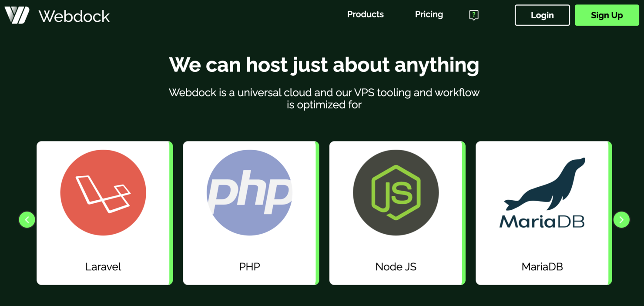Screen dimensions: 644x306
Task: Open the Products menu
Action: coord(365,14)
